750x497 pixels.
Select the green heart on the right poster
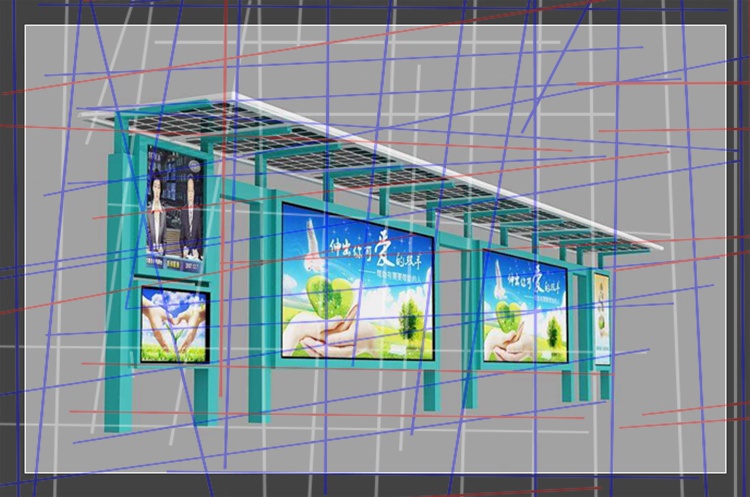click(508, 314)
